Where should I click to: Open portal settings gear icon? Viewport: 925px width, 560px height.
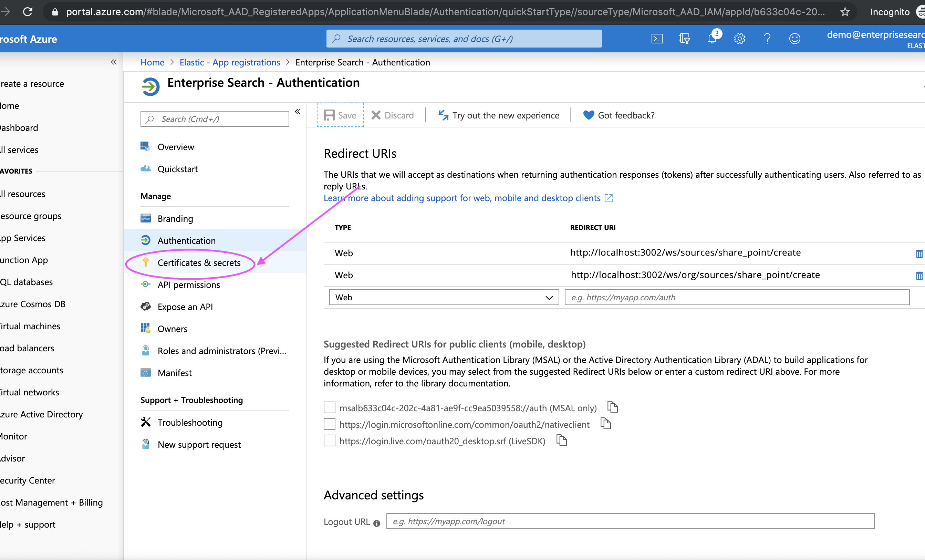coord(739,39)
